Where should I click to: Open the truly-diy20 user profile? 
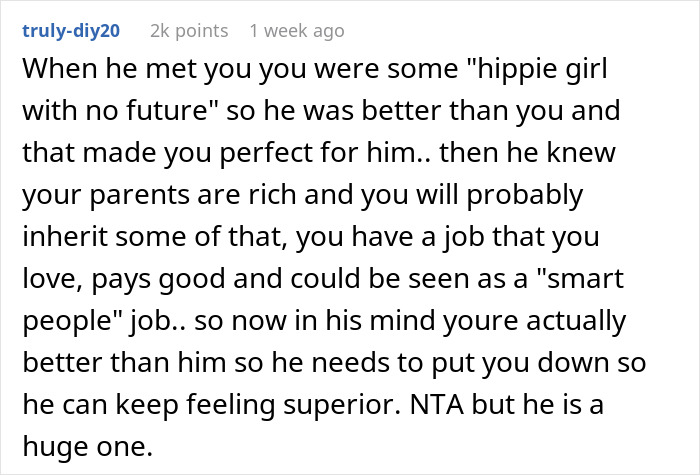pyautogui.click(x=70, y=31)
